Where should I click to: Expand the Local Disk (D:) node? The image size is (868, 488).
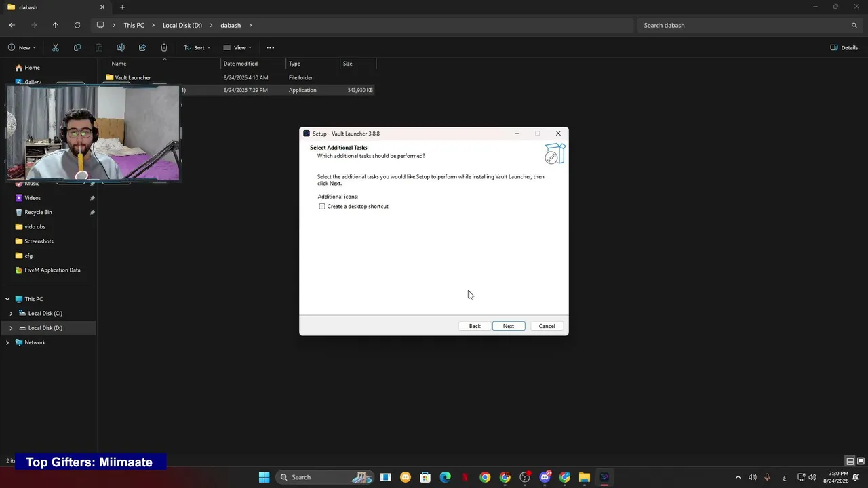coord(11,328)
